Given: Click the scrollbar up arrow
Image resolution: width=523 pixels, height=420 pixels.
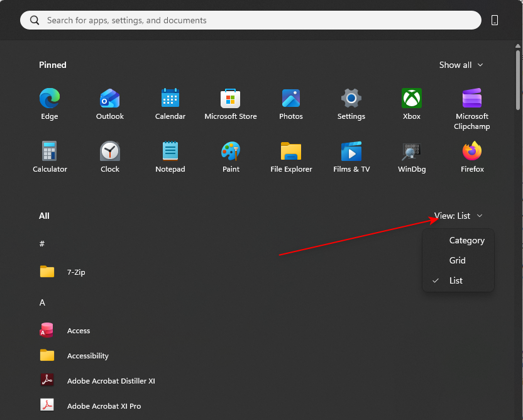Looking at the screenshot, I should pyautogui.click(x=518, y=46).
